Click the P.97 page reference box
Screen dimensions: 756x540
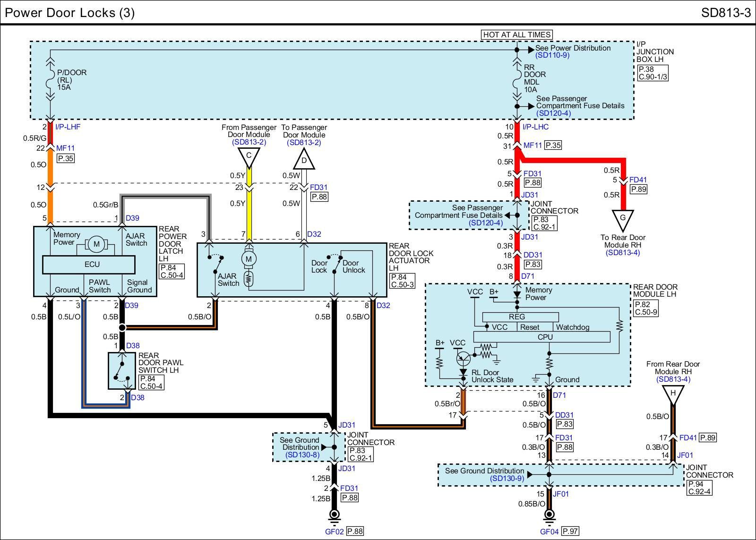[570, 531]
